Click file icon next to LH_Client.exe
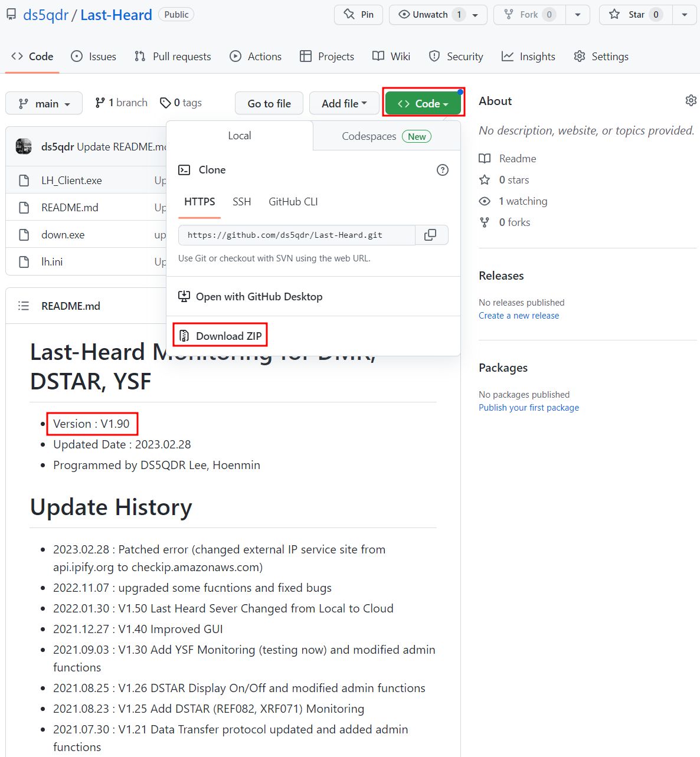Image resolution: width=700 pixels, height=757 pixels. pos(24,181)
